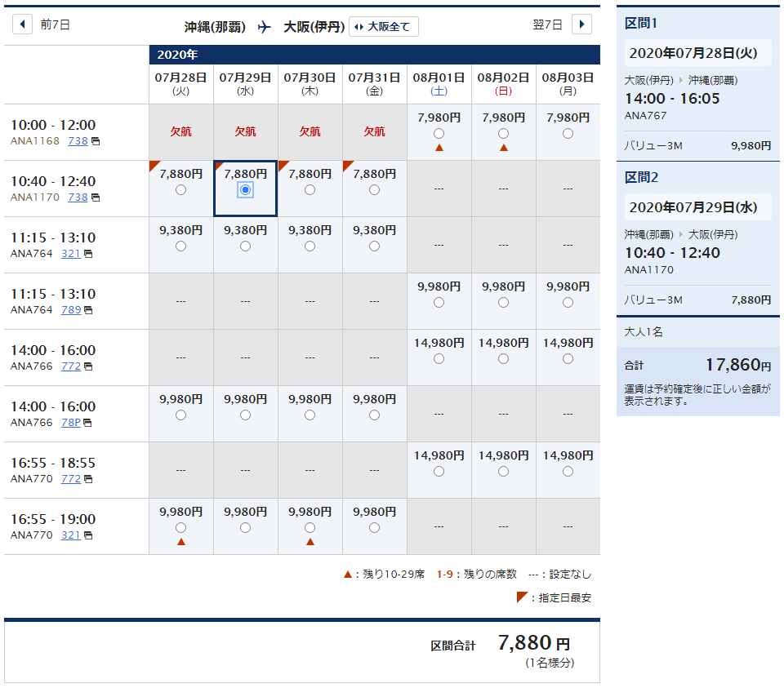Click the 区間1 date 2020年07月28日(火)

(x=697, y=53)
